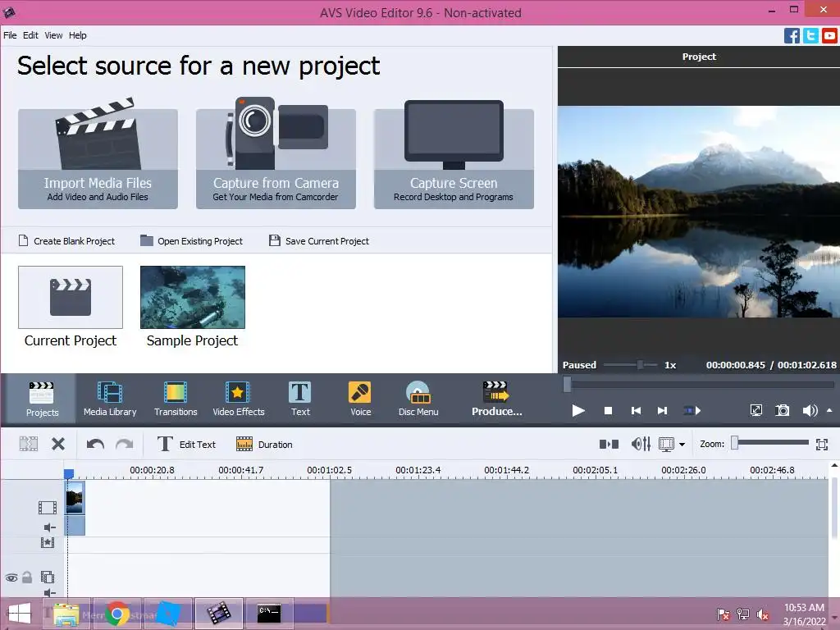Open the Voice recording tab
Image resolution: width=840 pixels, height=630 pixels.
[360, 399]
